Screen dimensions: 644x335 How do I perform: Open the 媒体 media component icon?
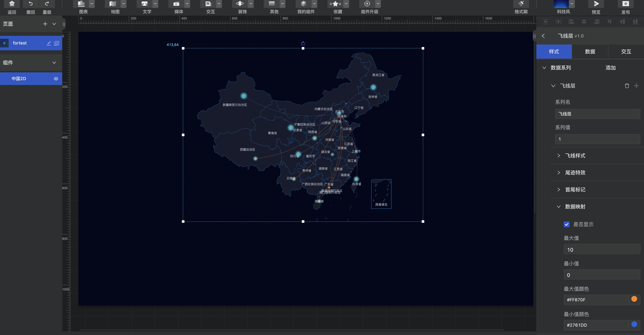click(x=176, y=4)
